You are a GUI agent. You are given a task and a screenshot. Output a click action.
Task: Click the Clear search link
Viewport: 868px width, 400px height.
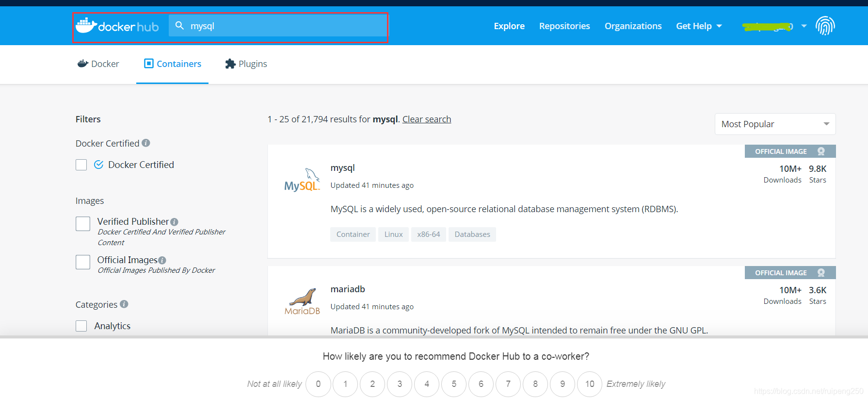(x=427, y=119)
